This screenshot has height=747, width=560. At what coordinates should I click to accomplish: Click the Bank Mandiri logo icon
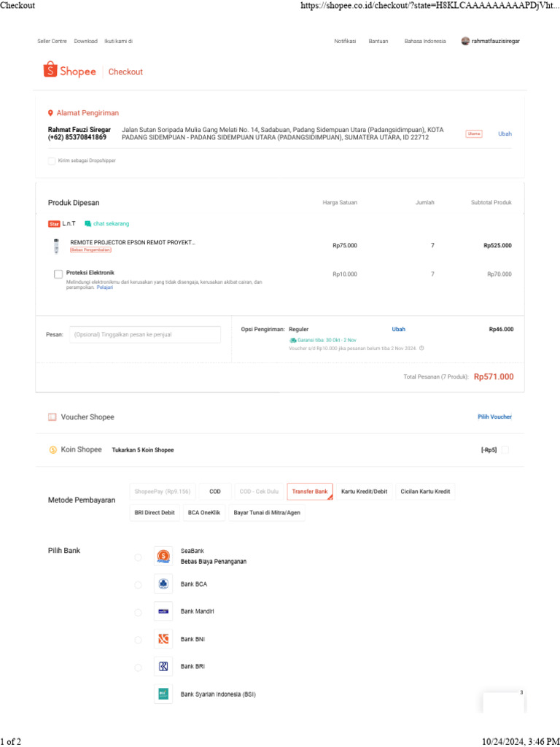(163, 611)
